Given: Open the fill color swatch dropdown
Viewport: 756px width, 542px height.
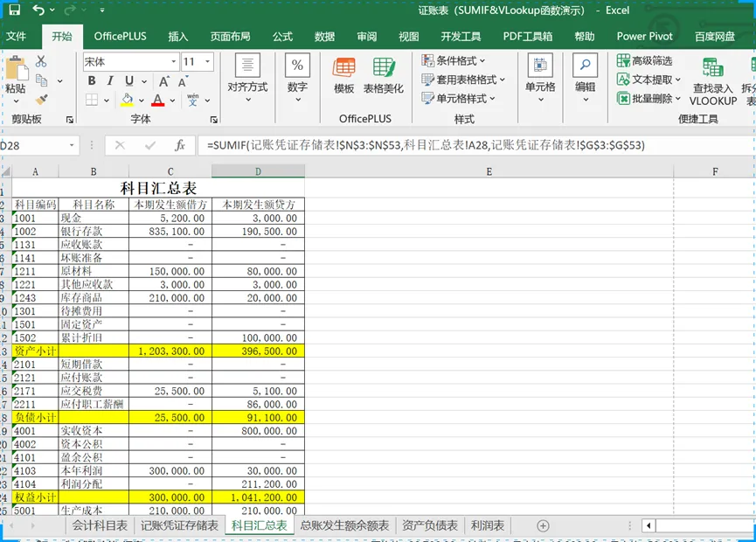Looking at the screenshot, I should [x=142, y=101].
